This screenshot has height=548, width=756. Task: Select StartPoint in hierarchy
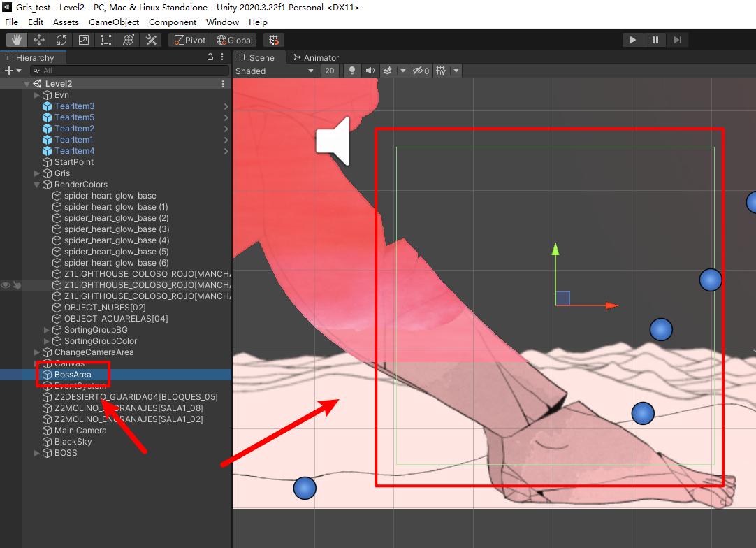[74, 162]
